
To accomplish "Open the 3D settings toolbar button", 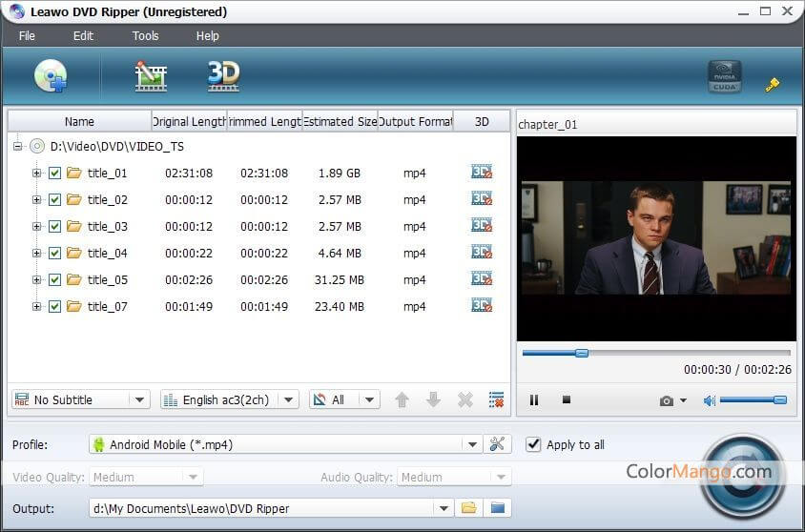I will (x=223, y=76).
